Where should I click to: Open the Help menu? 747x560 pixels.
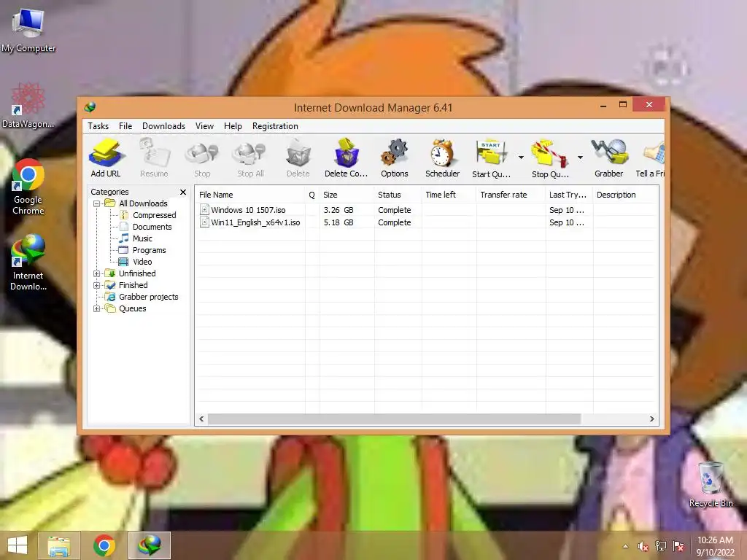coord(233,126)
